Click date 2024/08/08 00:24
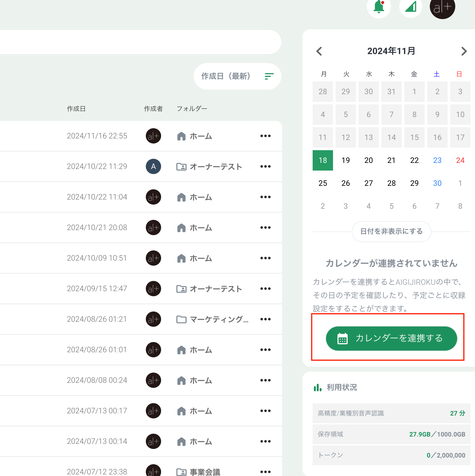Screen dimensions: 475x476 pyautogui.click(x=97, y=380)
